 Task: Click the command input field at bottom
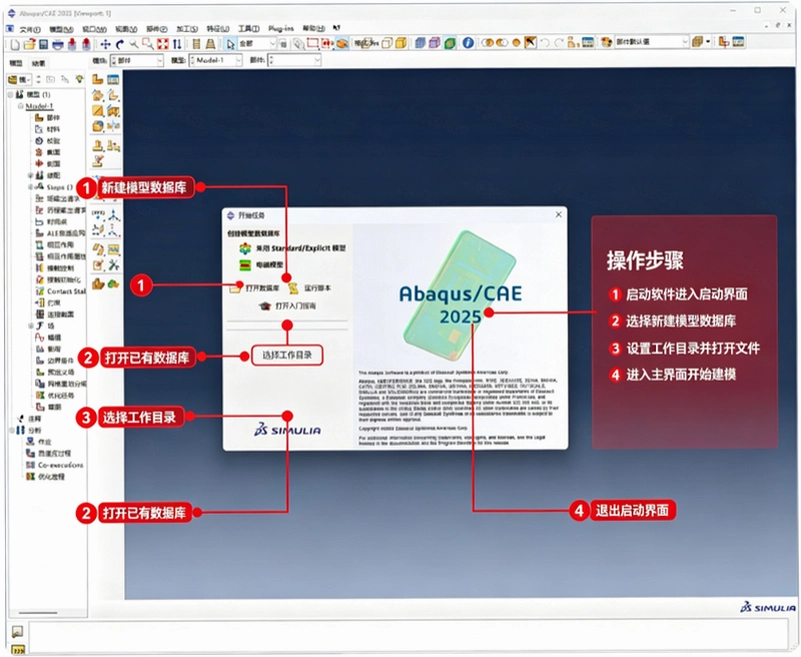point(408,636)
